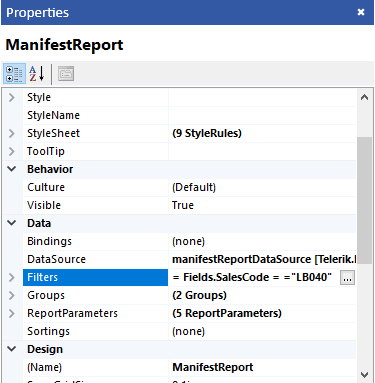Collapse the Design category
Screen dimensions: 375x383
(x=12, y=349)
